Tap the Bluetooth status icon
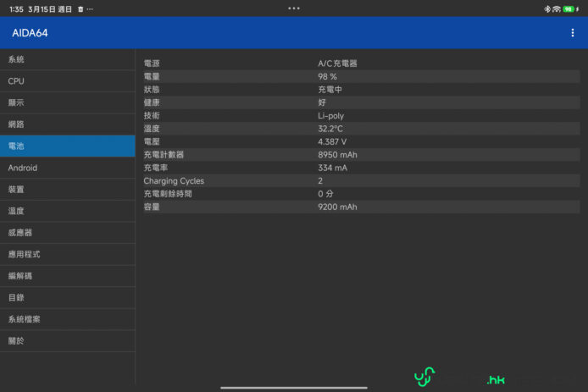588x392 pixels. [x=547, y=8]
